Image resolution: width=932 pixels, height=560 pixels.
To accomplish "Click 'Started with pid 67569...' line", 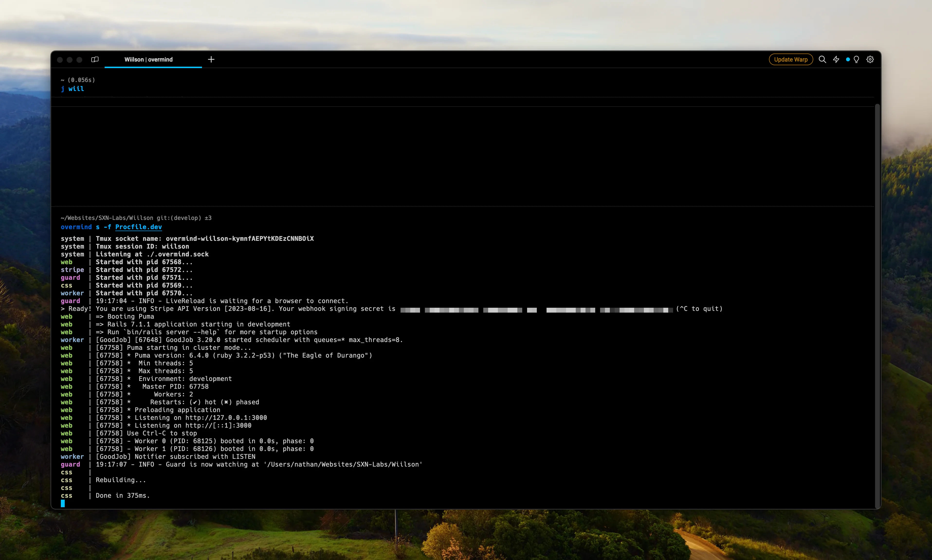I will tap(144, 285).
